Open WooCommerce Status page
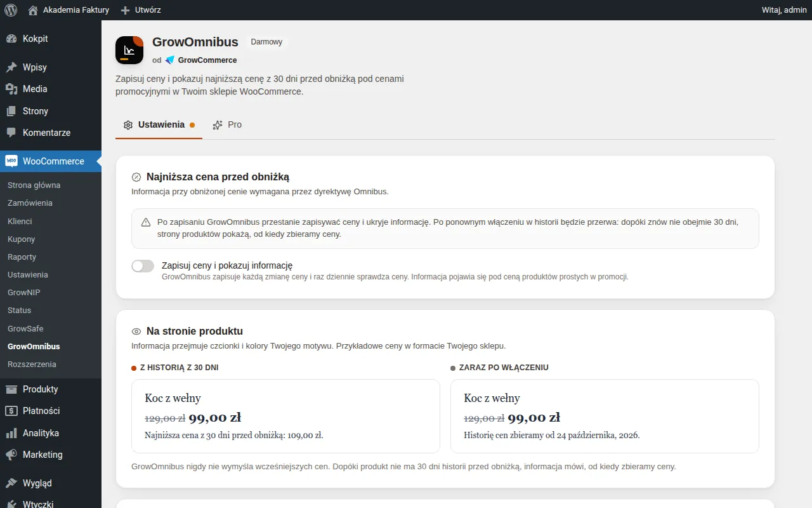Viewport: 812px width, 508px height. click(19, 311)
